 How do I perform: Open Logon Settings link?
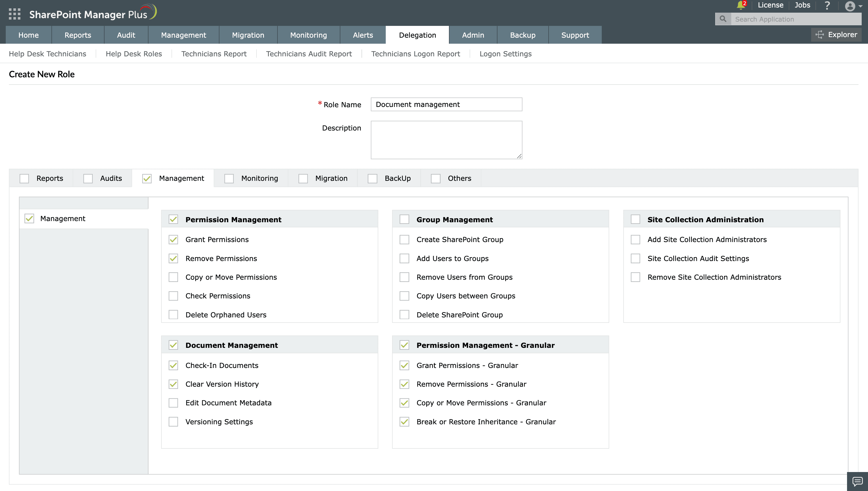tap(506, 54)
